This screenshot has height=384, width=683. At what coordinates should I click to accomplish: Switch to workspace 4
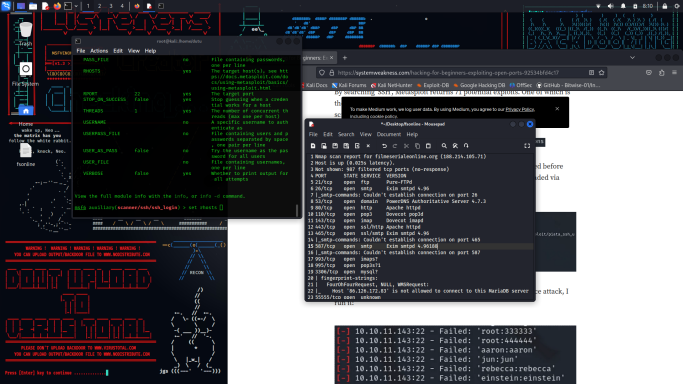point(122,6)
